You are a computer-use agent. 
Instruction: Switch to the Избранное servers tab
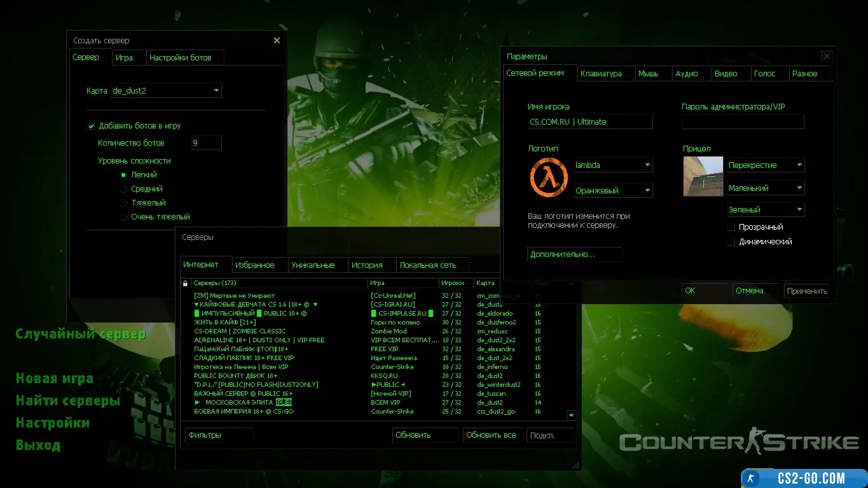coord(254,265)
